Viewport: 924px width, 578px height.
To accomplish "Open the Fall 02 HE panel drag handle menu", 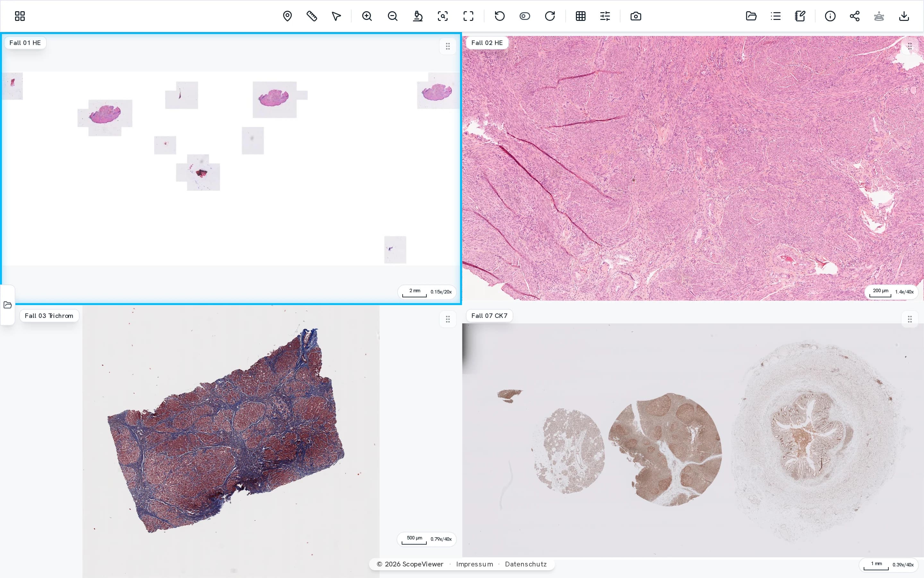I will click(x=910, y=47).
